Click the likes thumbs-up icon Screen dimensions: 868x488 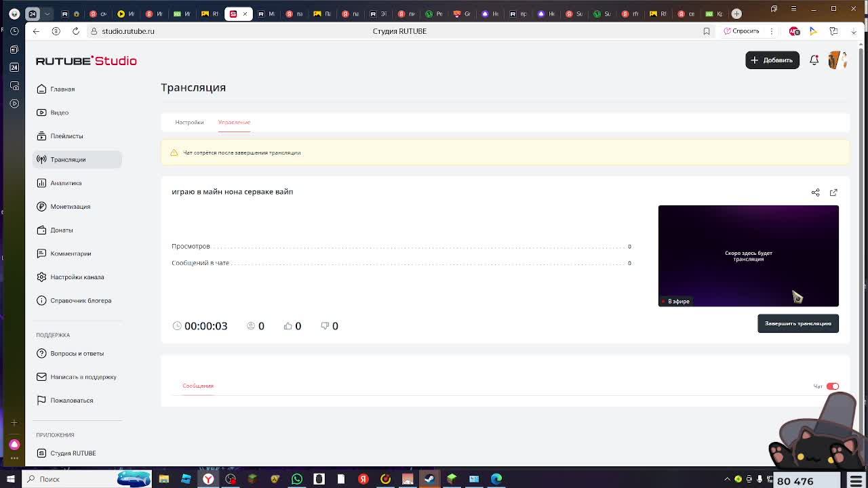point(288,326)
